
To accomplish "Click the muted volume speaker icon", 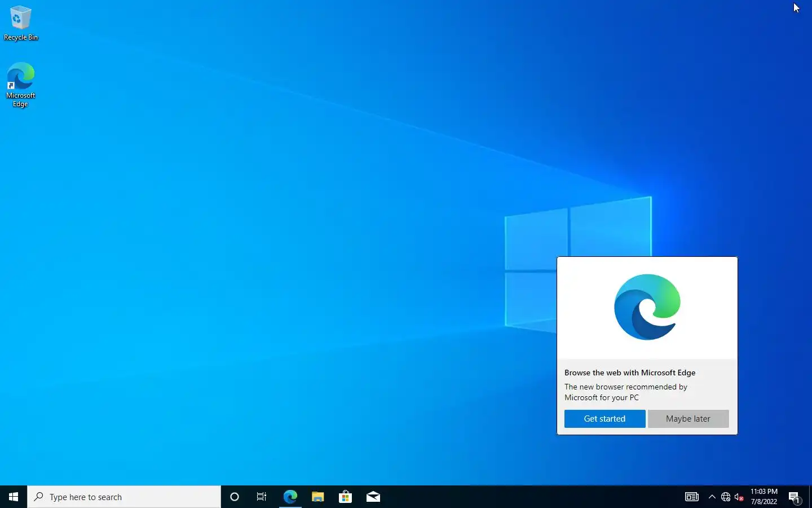I will (739, 497).
